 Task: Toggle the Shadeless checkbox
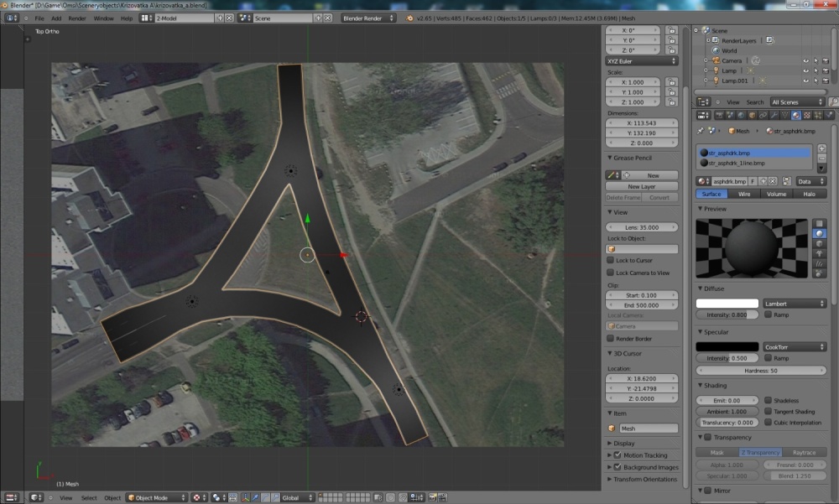click(769, 401)
